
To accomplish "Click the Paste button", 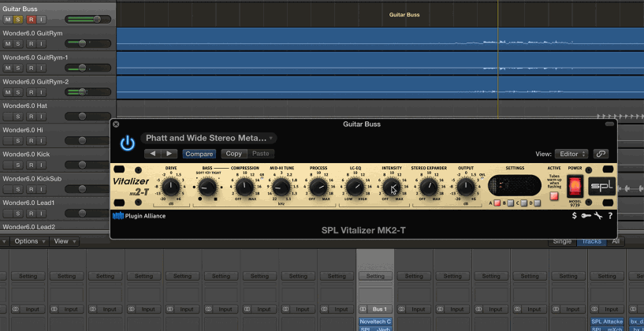I will point(260,154).
